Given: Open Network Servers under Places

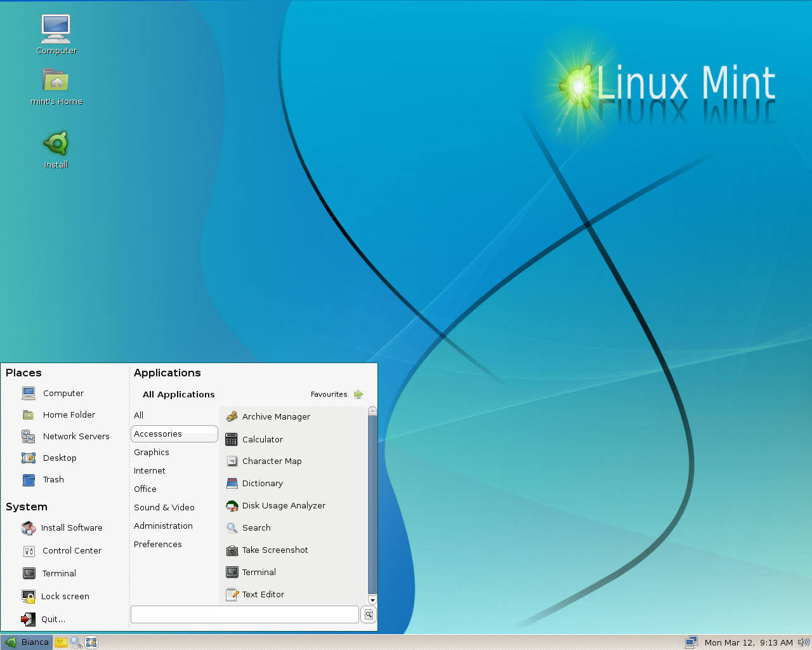Looking at the screenshot, I should pos(65,437).
